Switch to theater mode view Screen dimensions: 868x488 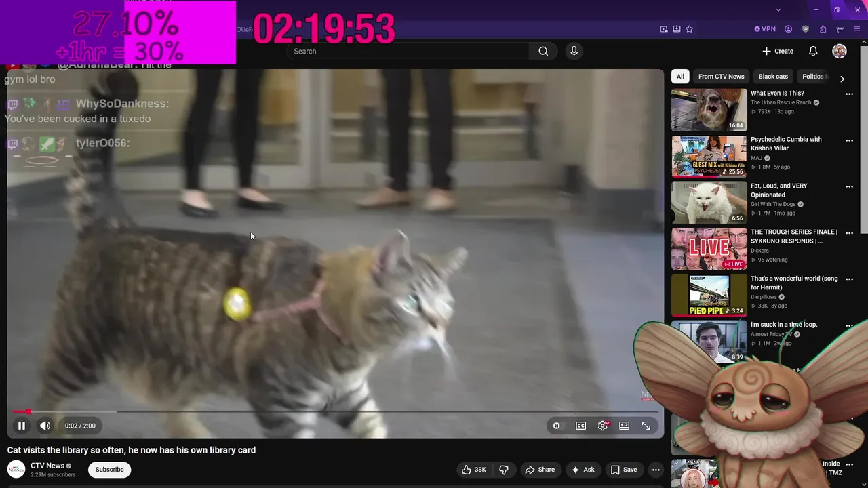tap(625, 426)
